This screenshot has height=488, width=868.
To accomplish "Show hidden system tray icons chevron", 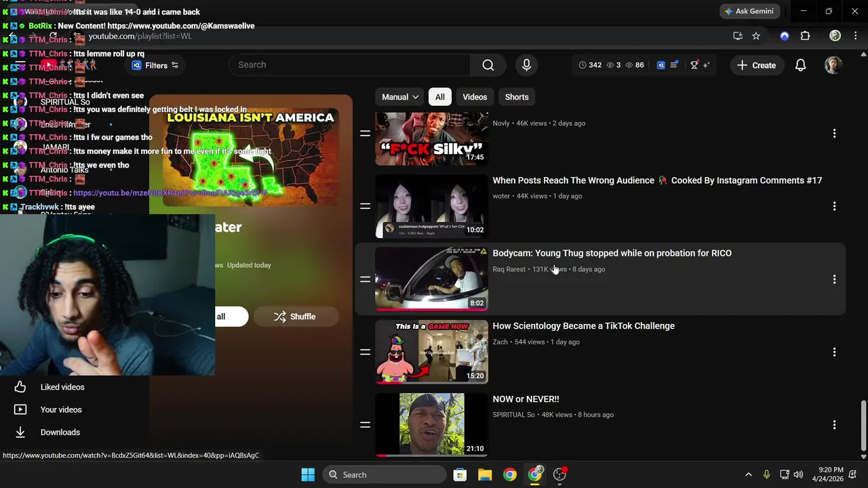I will click(x=748, y=474).
